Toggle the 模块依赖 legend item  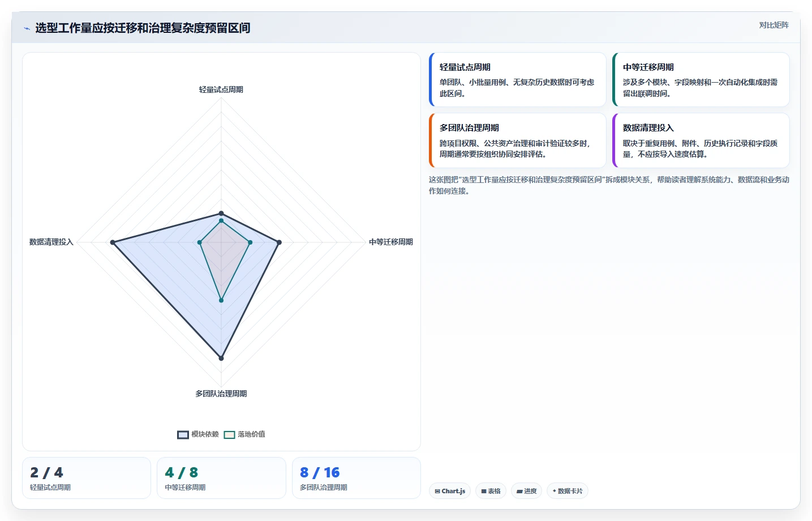point(198,434)
